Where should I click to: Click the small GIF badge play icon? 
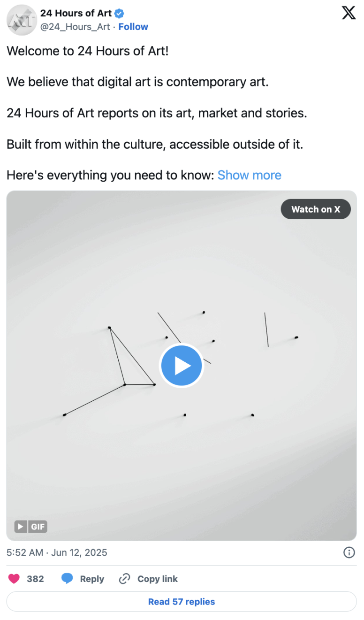21,527
